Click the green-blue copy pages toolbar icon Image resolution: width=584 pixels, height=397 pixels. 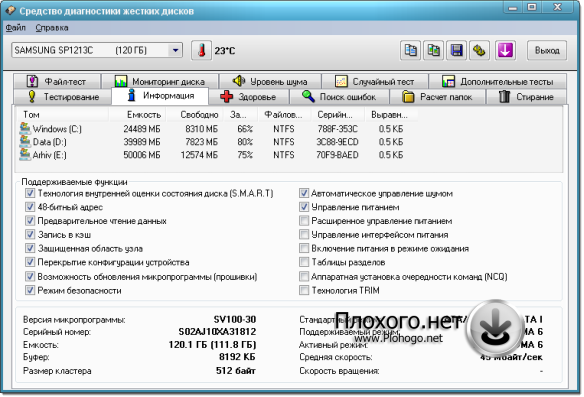point(434,50)
